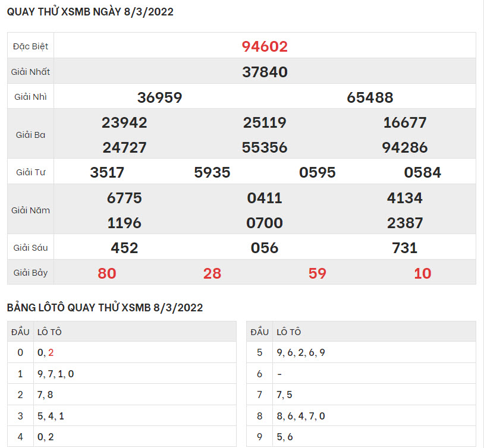Click the red Giải Bảy number 80
484x448 pixels.
coord(107,273)
